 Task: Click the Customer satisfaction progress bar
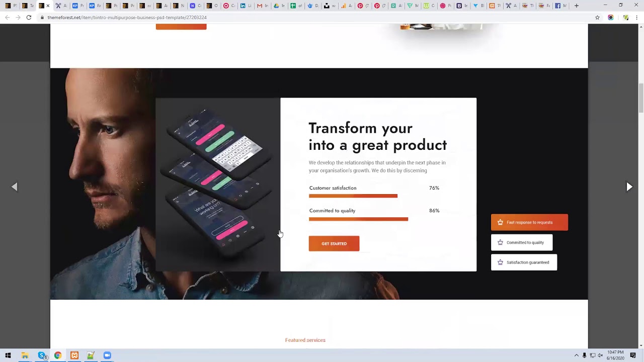[x=353, y=196]
